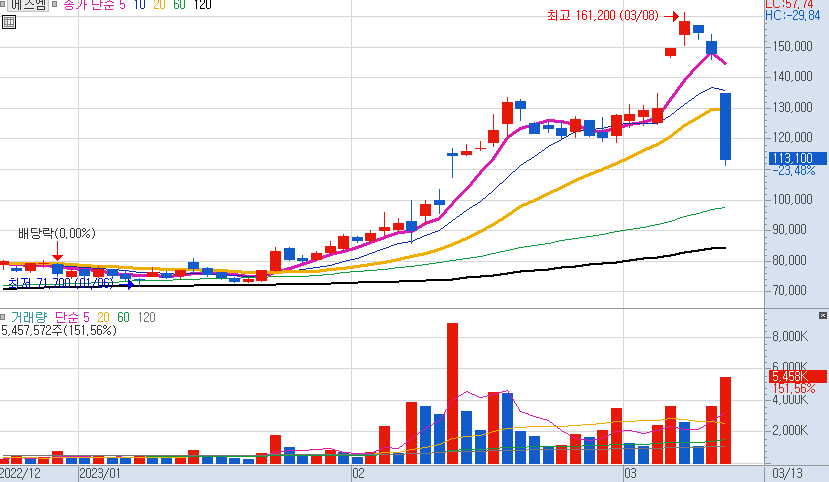The height and width of the screenshot is (482, 829).
Task: Click the 거래량 volume indicator label
Action: [29, 317]
